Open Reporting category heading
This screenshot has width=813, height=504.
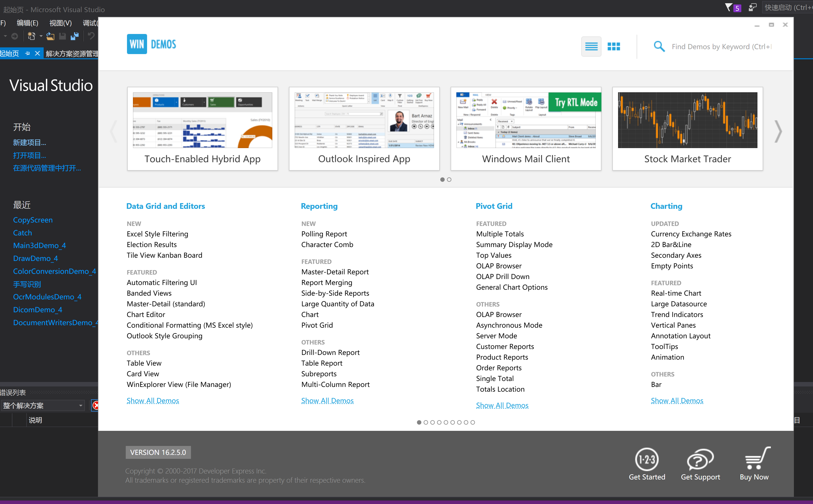point(319,206)
